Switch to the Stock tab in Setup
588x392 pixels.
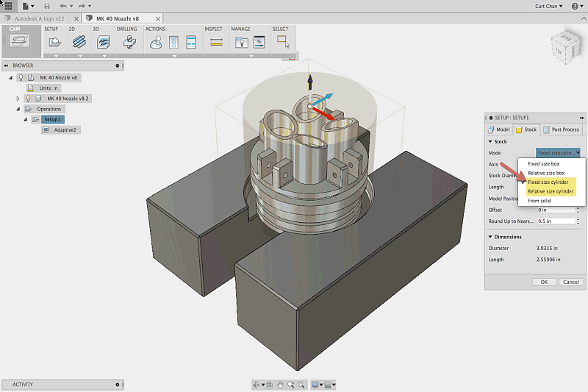[526, 129]
